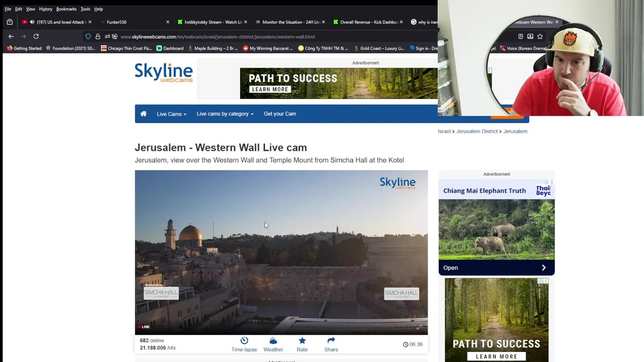Screen dimensions: 644x362
Task: Toggle fullscreen on the webcam player
Action: point(419,327)
